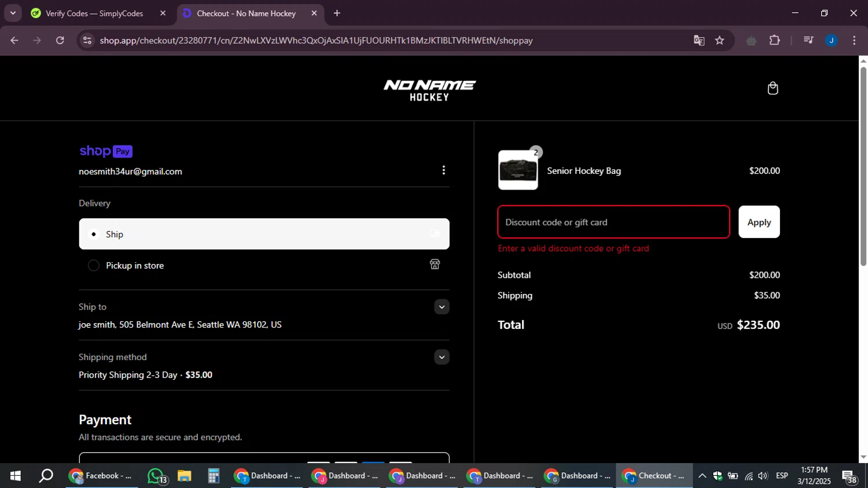The width and height of the screenshot is (868, 488).
Task: Open network settings in system tray
Action: click(x=748, y=476)
